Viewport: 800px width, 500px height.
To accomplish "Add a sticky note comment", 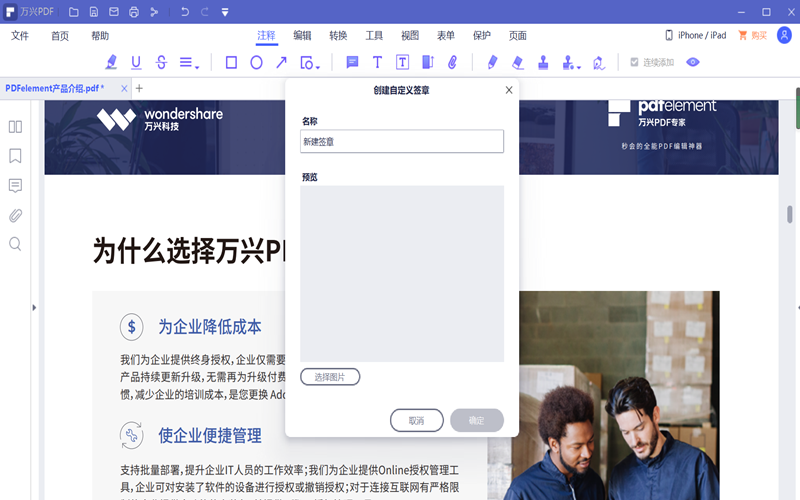I will (352, 62).
